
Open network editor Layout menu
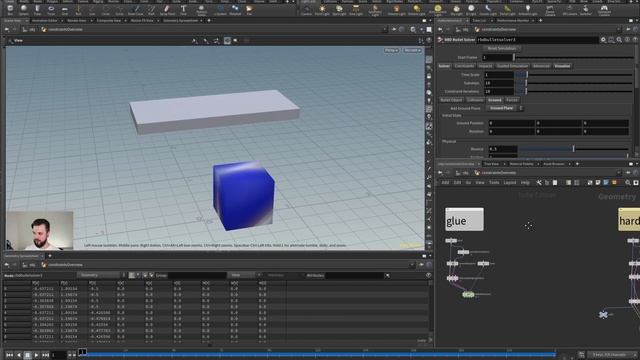pyautogui.click(x=509, y=182)
